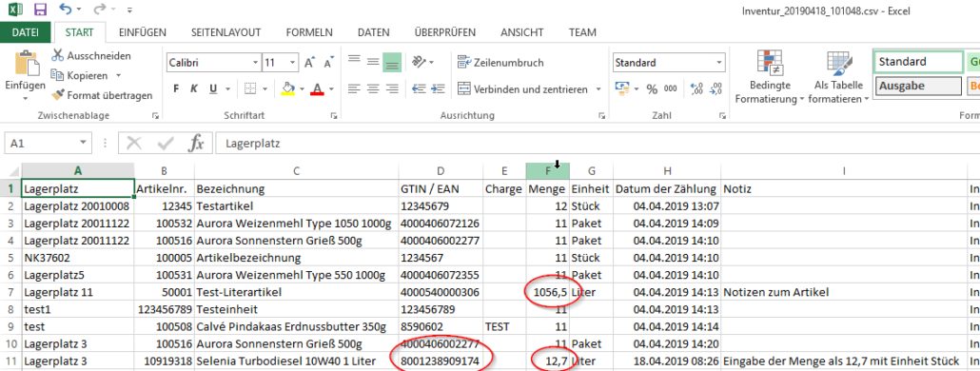Select column header C
The width and height of the screenshot is (980, 371).
point(297,170)
